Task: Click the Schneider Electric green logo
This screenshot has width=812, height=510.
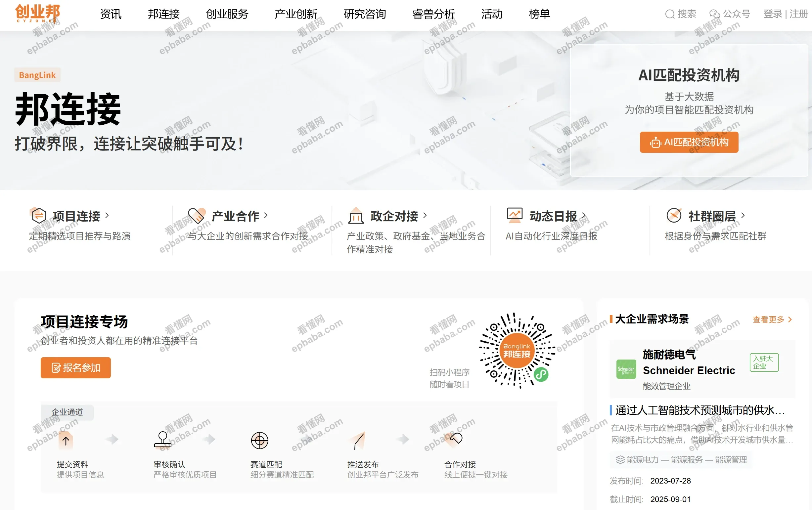Action: click(626, 369)
